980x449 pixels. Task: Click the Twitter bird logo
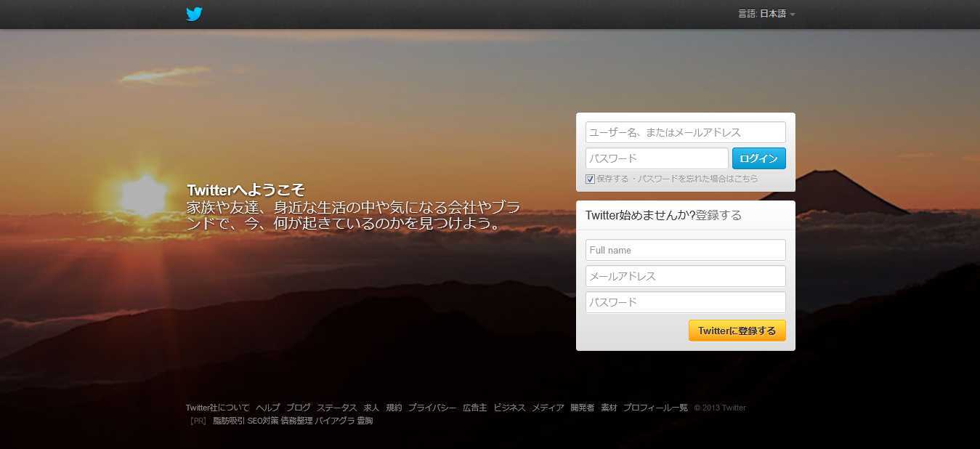194,14
